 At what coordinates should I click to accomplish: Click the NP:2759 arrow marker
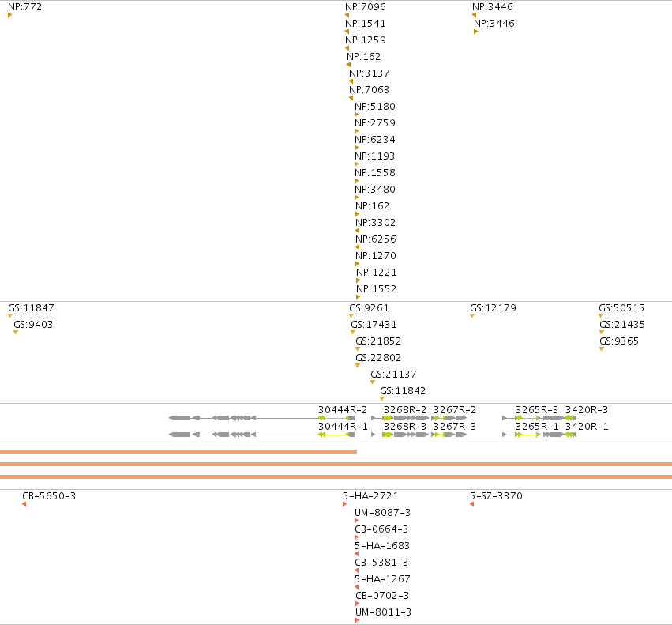pos(357,131)
